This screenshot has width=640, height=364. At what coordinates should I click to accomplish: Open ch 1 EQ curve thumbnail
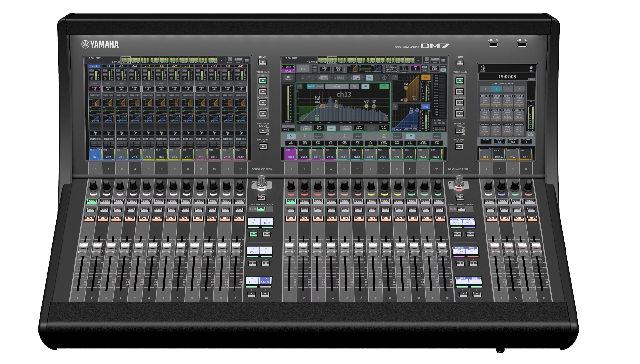tap(95, 111)
